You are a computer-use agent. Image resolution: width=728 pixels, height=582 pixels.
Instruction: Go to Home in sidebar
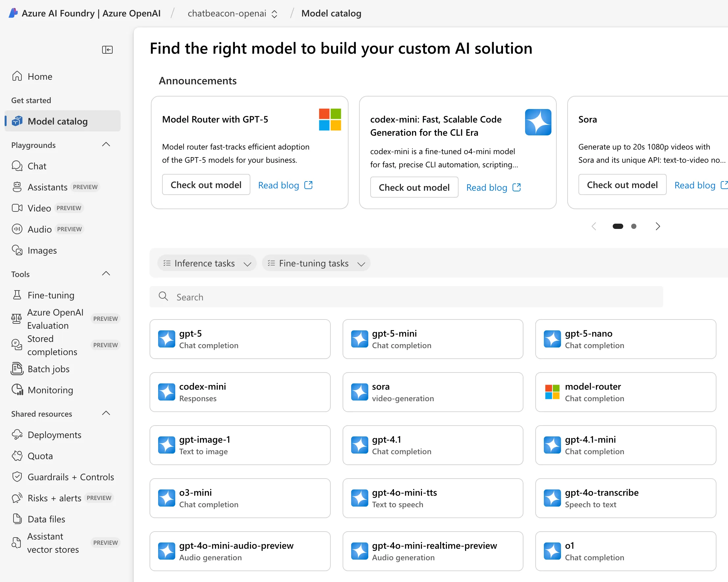pyautogui.click(x=40, y=77)
